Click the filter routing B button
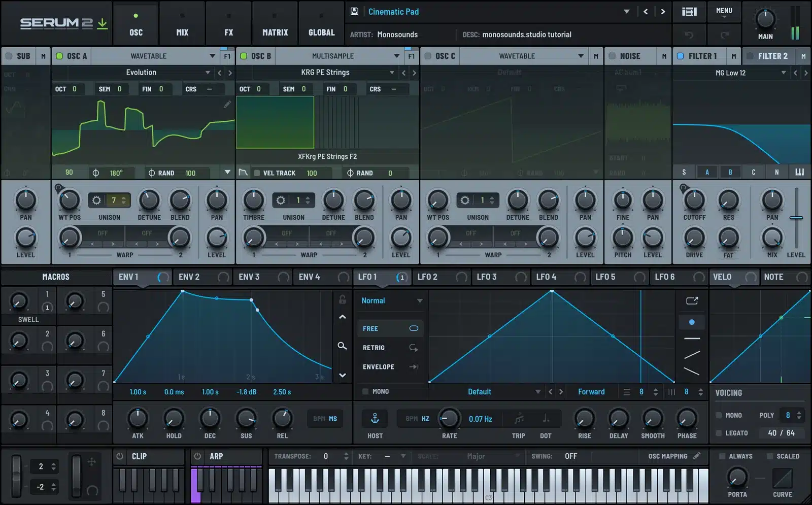The image size is (812, 505). click(730, 172)
